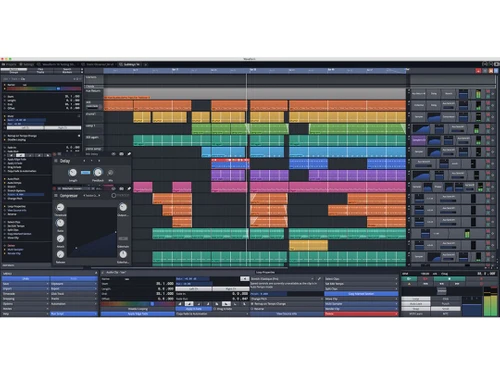Enable the Reverse checkbox
Screen dimensions: 500x375
252,309
